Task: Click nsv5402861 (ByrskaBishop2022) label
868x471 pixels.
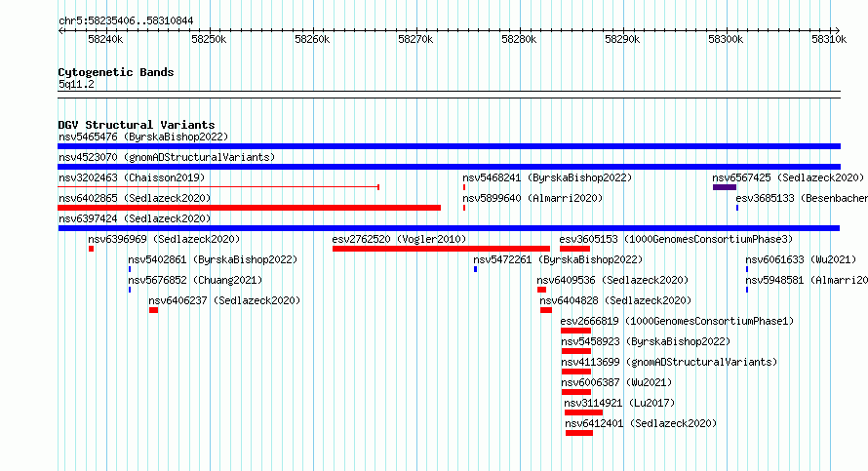Action: [213, 259]
